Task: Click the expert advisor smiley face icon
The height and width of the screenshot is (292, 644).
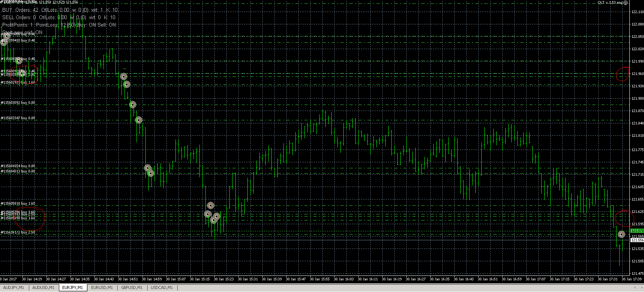Action: coord(626,2)
